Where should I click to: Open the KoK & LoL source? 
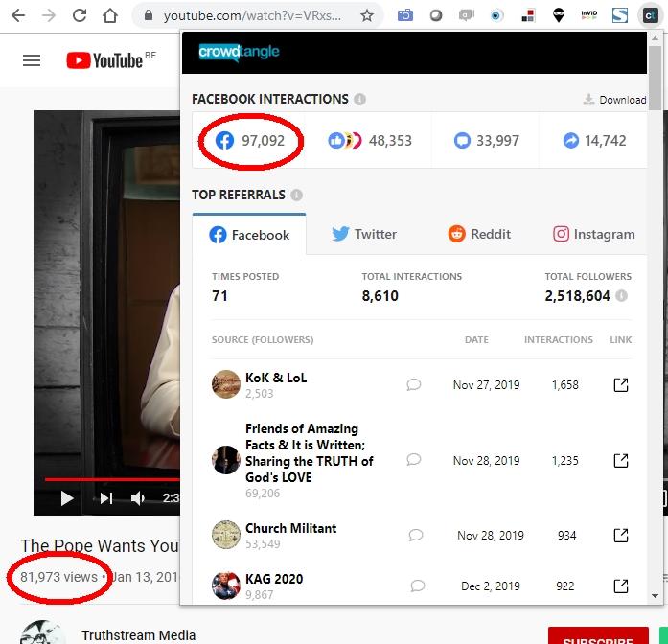(x=276, y=378)
